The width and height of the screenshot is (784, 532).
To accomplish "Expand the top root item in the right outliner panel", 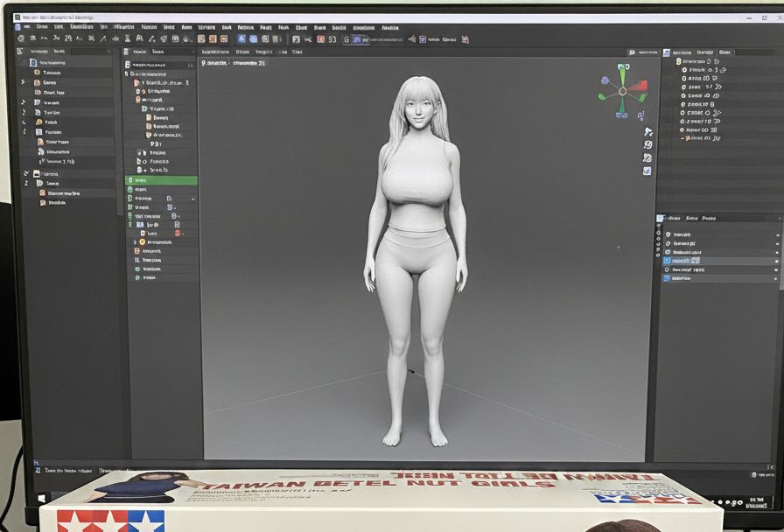I will (678, 62).
